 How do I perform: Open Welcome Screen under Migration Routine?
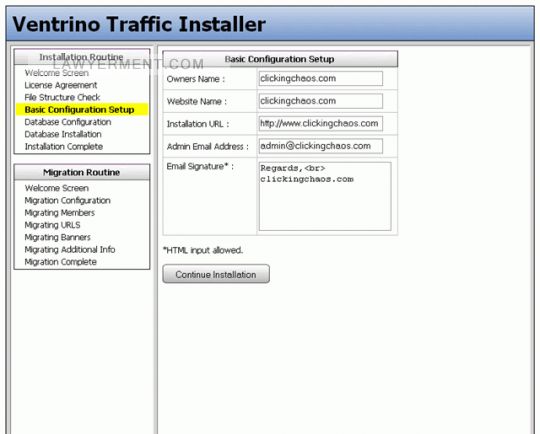click(56, 188)
